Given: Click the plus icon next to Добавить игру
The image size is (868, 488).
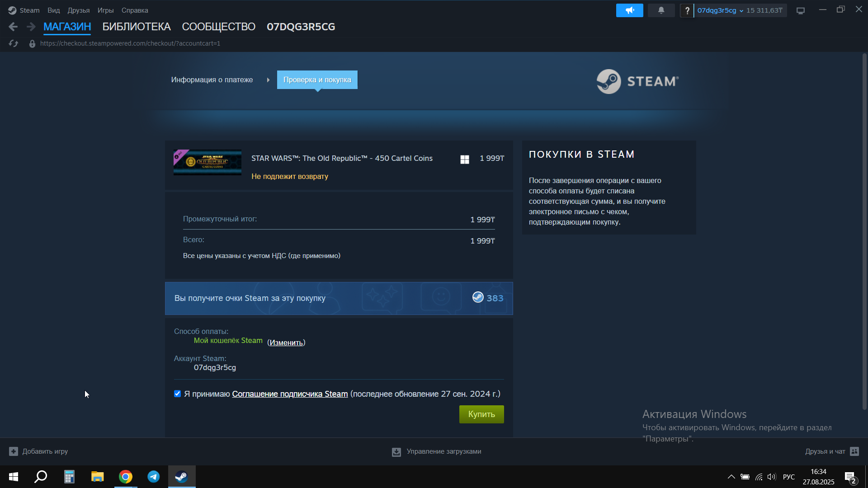Looking at the screenshot, I should click(14, 451).
